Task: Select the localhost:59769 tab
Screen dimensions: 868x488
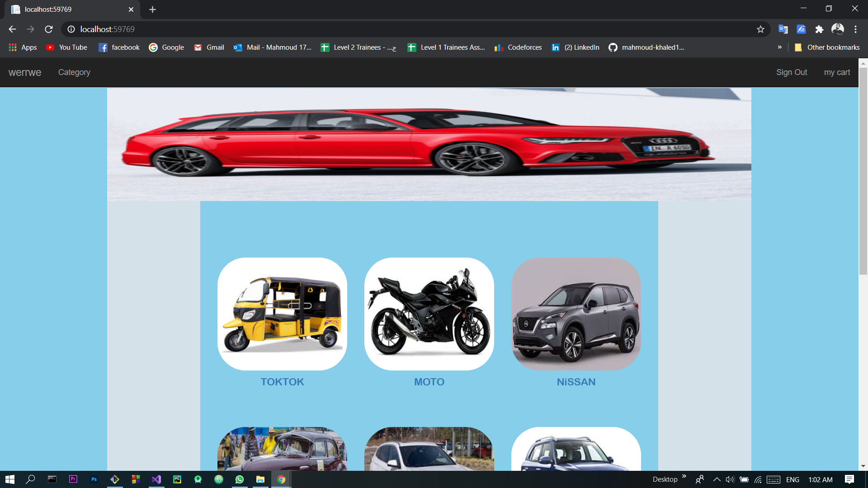Action: point(72,9)
